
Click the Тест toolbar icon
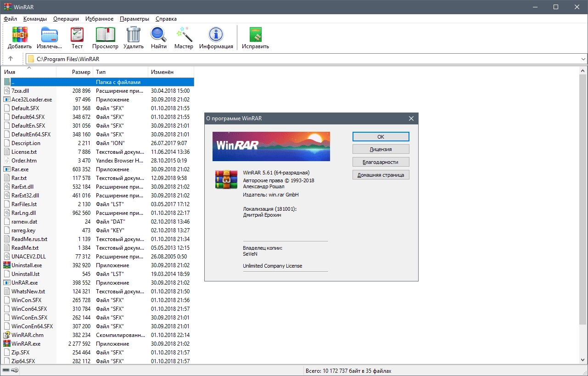tap(77, 34)
